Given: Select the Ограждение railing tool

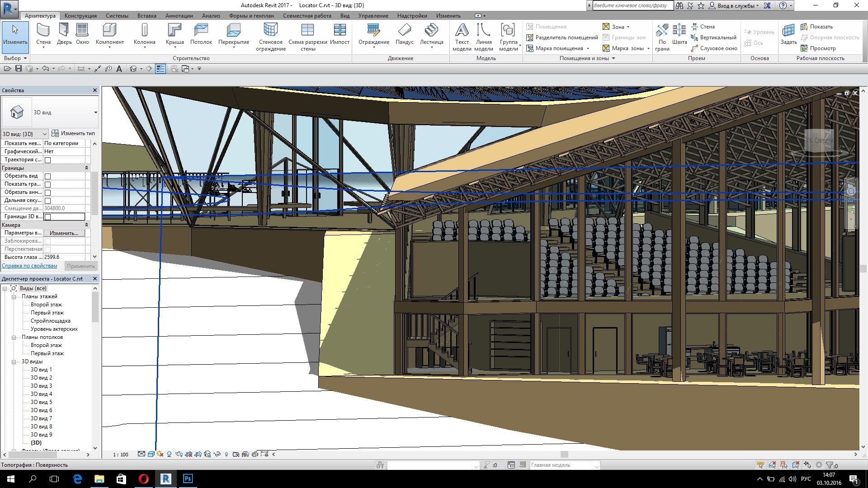Looking at the screenshot, I should 374,36.
